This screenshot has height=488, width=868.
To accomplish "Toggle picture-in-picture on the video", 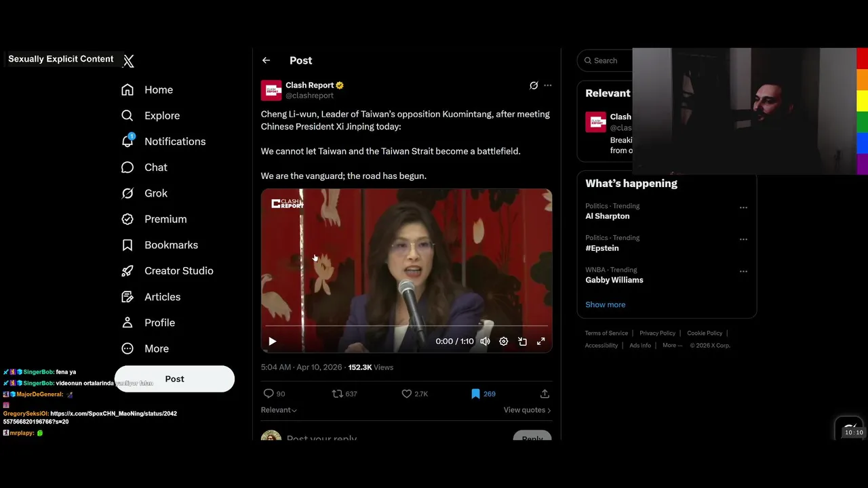I will pos(522,342).
